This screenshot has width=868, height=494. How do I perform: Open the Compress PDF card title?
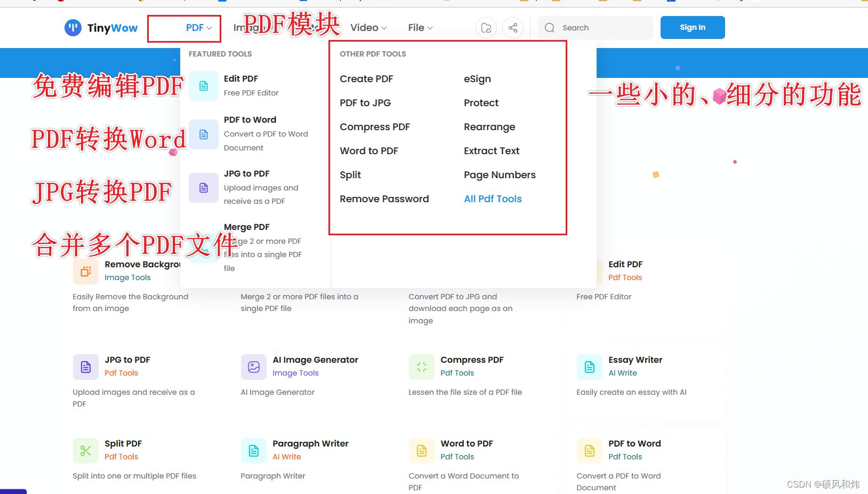(x=472, y=360)
